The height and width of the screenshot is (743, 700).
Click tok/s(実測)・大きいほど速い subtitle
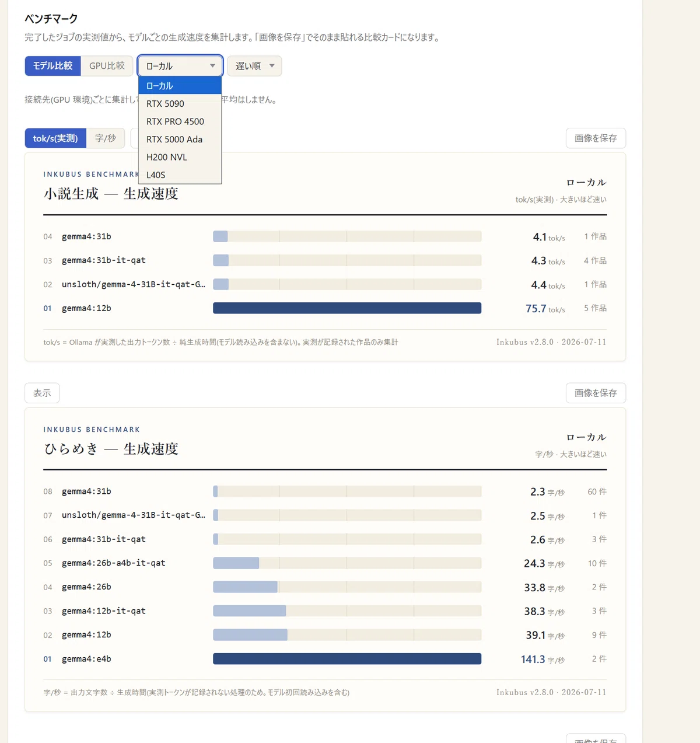coord(561,200)
